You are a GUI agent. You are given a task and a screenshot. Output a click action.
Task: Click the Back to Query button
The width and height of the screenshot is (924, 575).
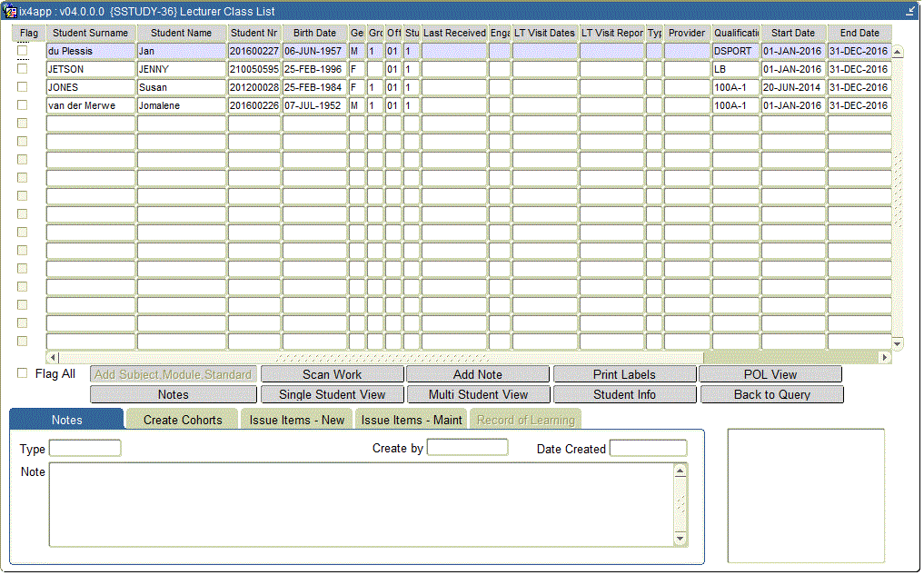(x=771, y=395)
